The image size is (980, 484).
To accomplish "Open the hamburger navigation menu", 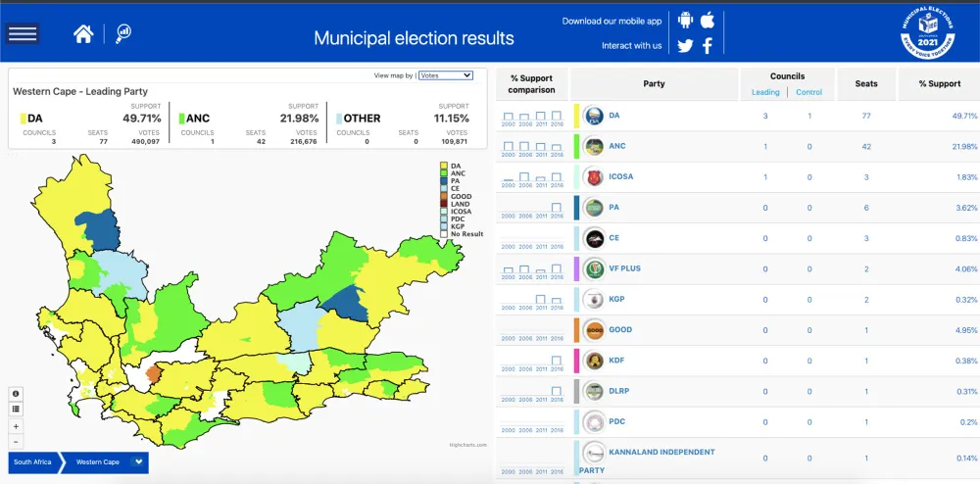I will [22, 33].
